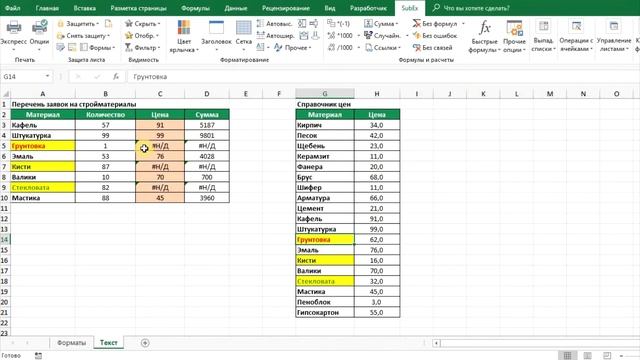Viewport: 640px width, 360px height.
Task: Click the Автовыс. row autofit icon
Action: click(260, 24)
